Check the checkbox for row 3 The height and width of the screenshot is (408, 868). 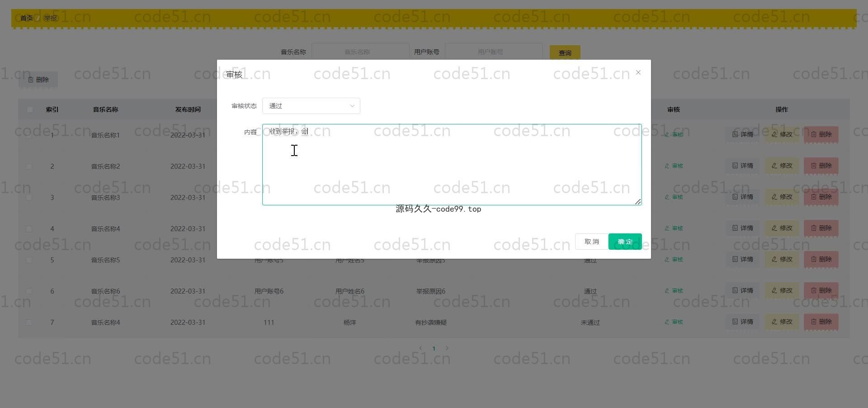coord(29,198)
